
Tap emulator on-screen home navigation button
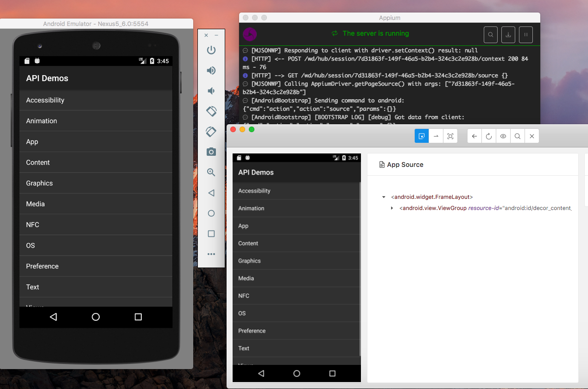[x=96, y=317]
